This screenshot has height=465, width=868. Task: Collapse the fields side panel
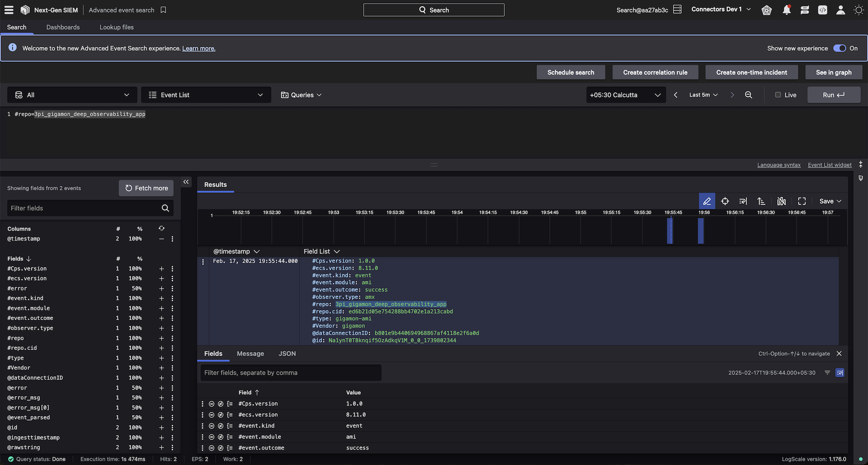186,182
